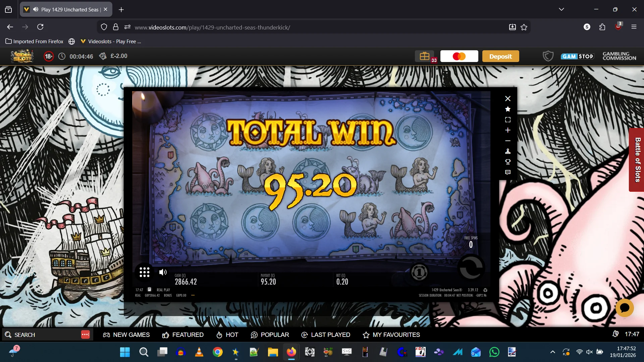Show hidden system tray icons
644x362 pixels.
[x=552, y=352]
